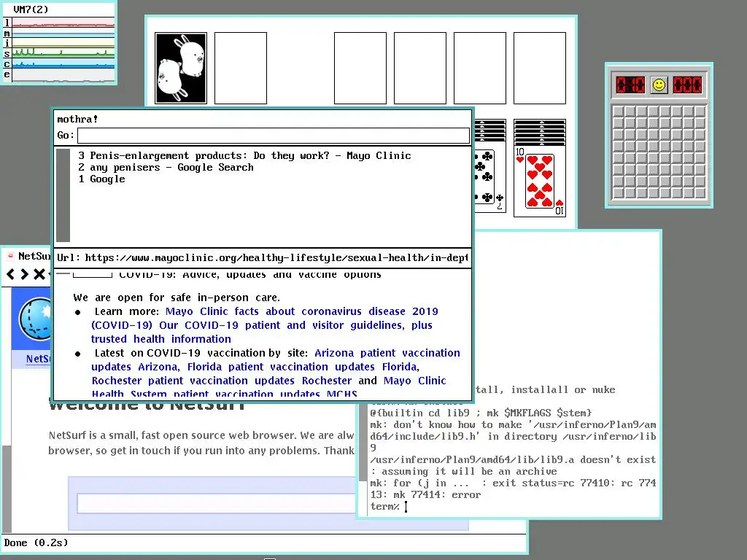Click the empty waste pile beside the deck

pyautogui.click(x=241, y=68)
